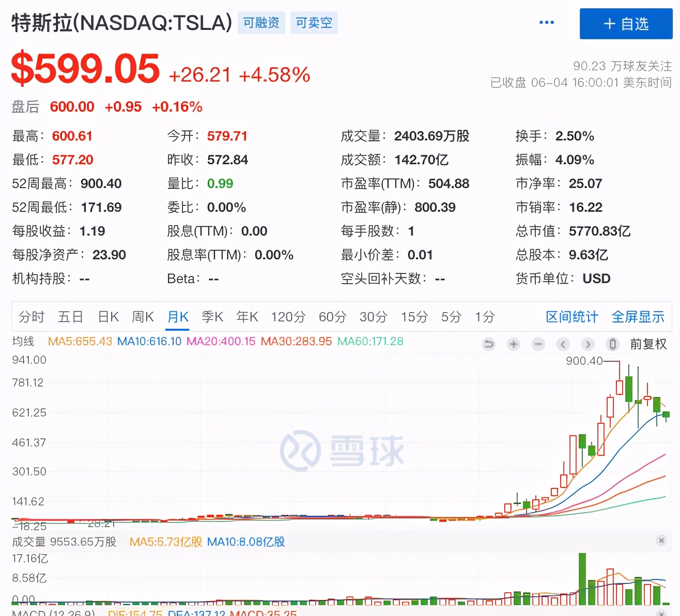Open the 前复权 adjustment dropdown
The height and width of the screenshot is (616, 680).
click(648, 344)
